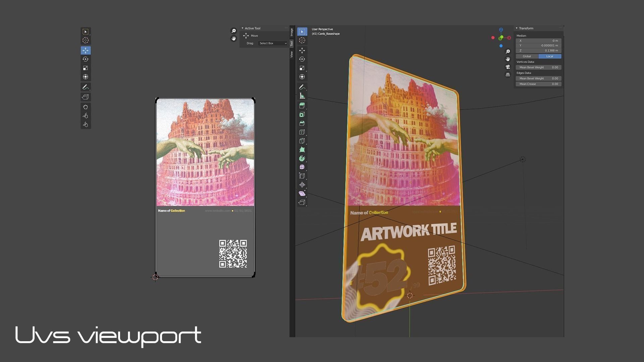
Task: Select the Spin tool icon
Action: pyautogui.click(x=302, y=159)
